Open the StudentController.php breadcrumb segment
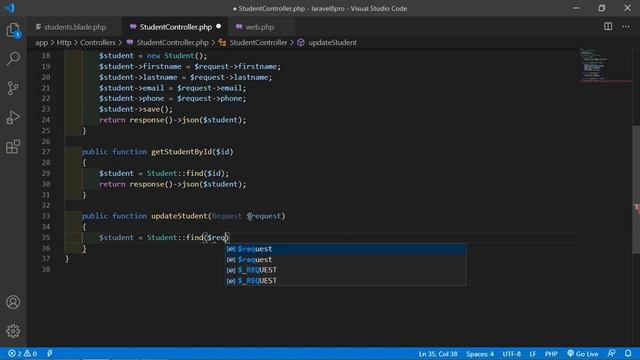This screenshot has height=360, width=640. (167, 42)
